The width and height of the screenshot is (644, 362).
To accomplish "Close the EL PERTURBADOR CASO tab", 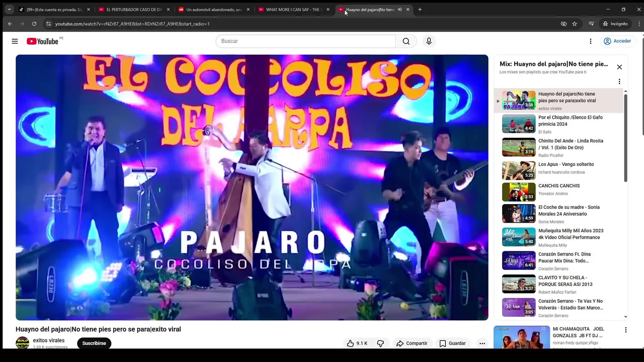I will click(x=169, y=10).
